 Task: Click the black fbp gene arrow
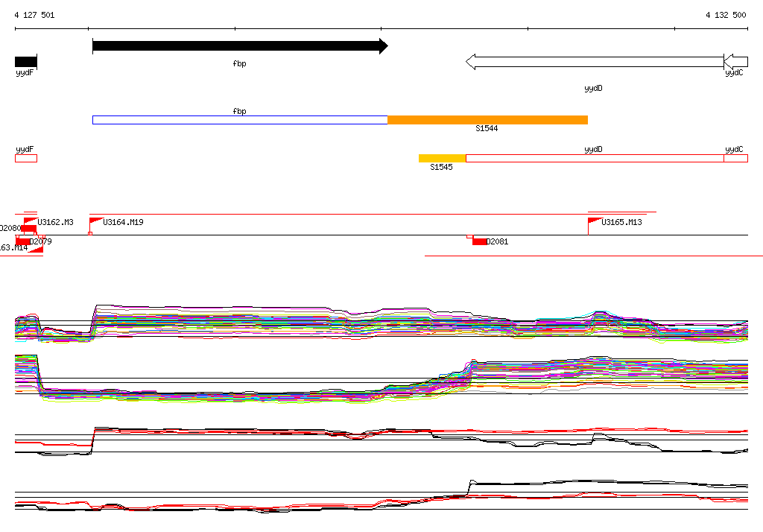tap(240, 46)
